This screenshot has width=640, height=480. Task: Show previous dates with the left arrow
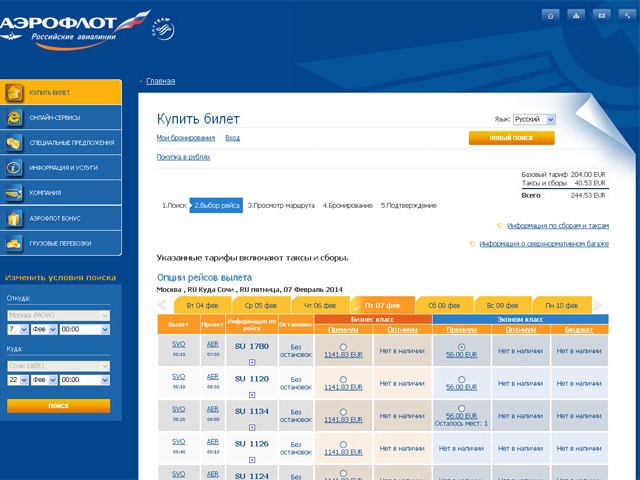pyautogui.click(x=163, y=304)
